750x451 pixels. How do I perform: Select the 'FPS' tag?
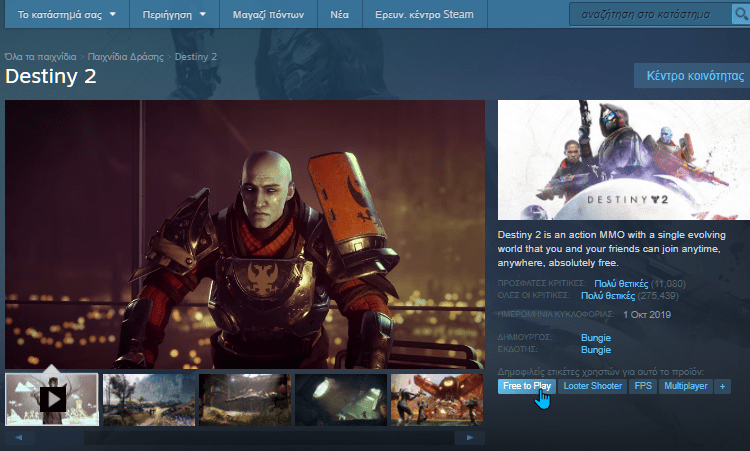(643, 386)
